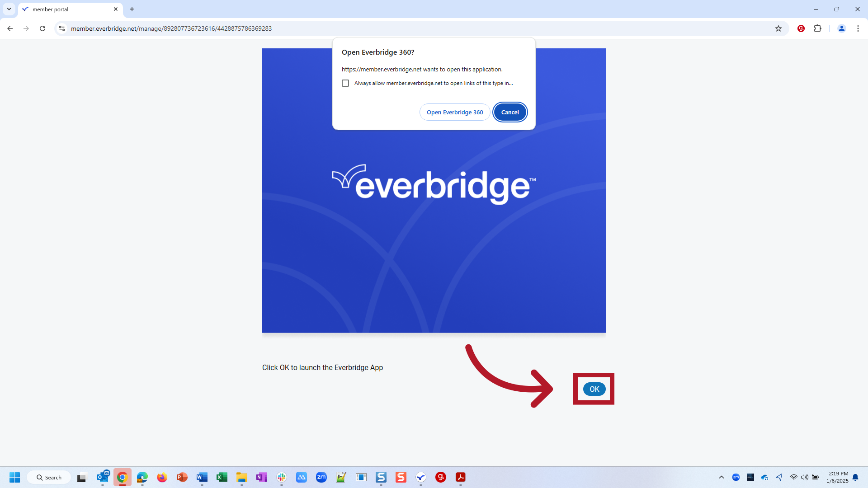Open Adobe Acrobat from the taskbar

click(x=461, y=477)
